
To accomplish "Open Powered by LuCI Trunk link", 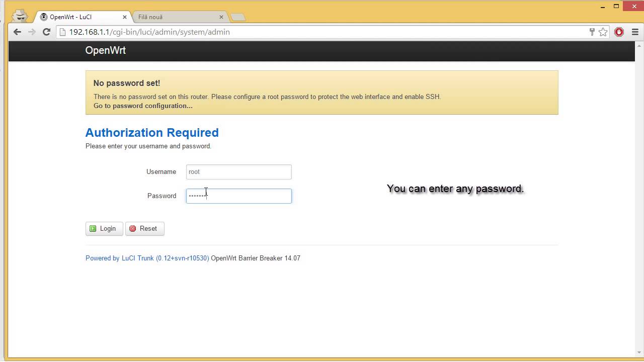I will pyautogui.click(x=147, y=258).
